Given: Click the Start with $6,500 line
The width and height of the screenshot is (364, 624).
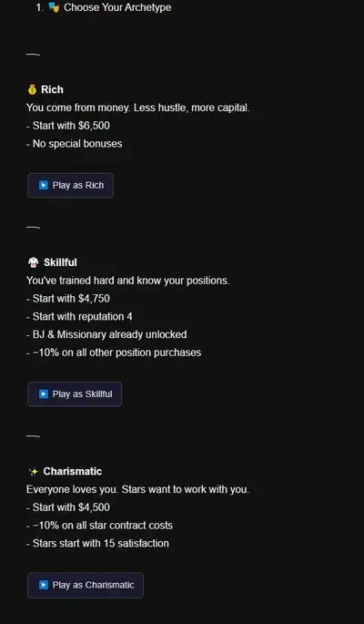Looking at the screenshot, I should [x=68, y=126].
